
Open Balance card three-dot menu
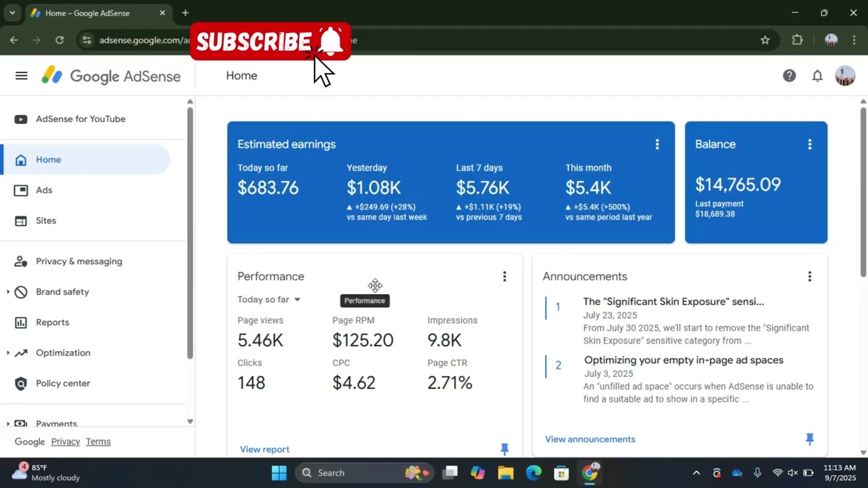point(809,144)
